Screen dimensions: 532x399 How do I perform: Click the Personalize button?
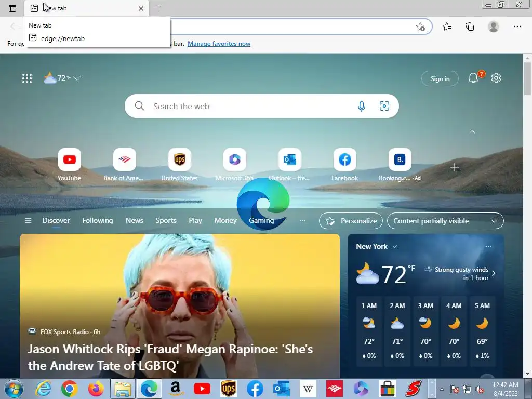pyautogui.click(x=351, y=221)
